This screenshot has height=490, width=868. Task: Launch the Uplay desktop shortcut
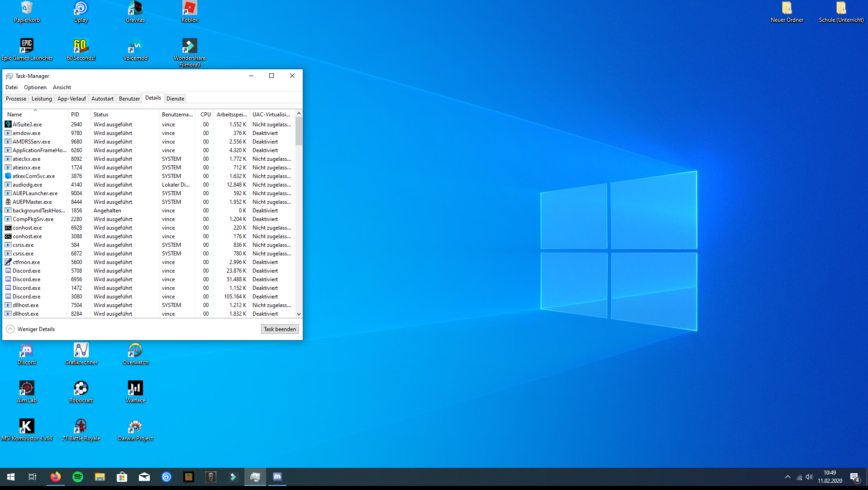(x=81, y=12)
